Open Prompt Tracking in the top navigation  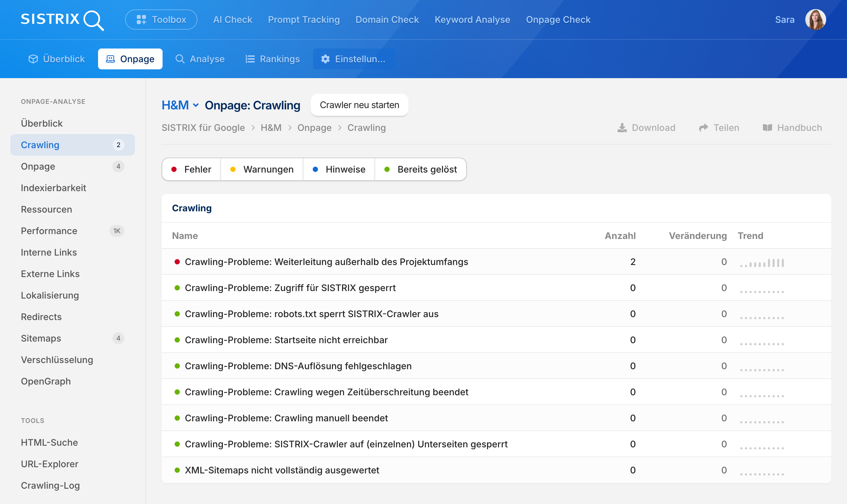(304, 20)
